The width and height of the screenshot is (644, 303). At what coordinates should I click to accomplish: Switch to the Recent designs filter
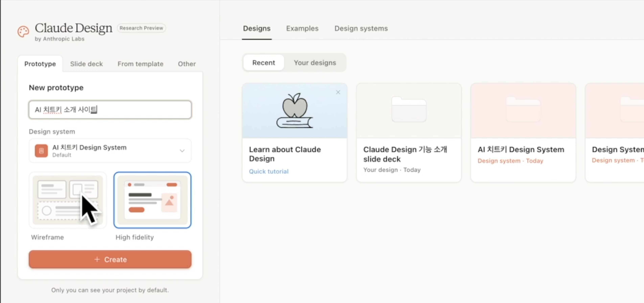(263, 63)
